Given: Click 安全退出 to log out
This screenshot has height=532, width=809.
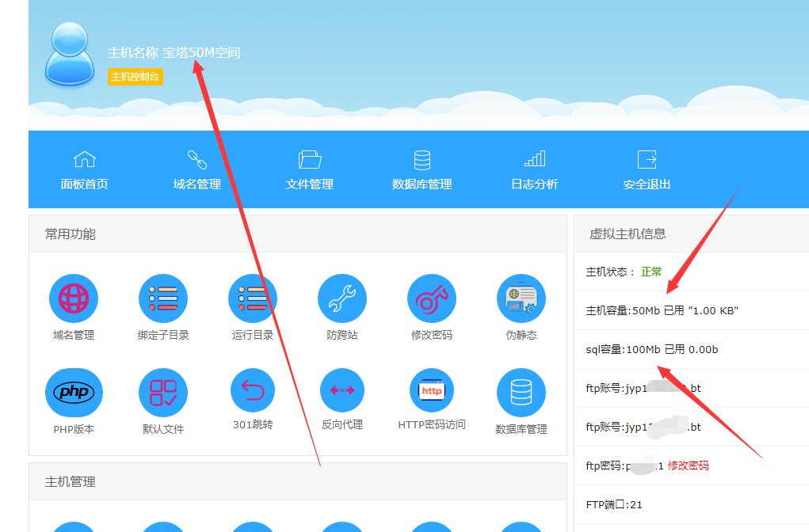Looking at the screenshot, I should pos(646,169).
